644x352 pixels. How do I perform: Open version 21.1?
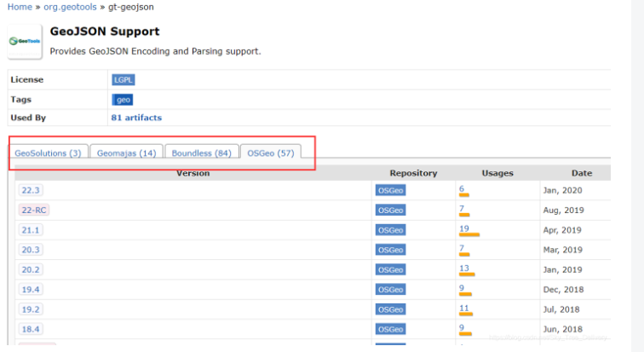click(x=31, y=230)
